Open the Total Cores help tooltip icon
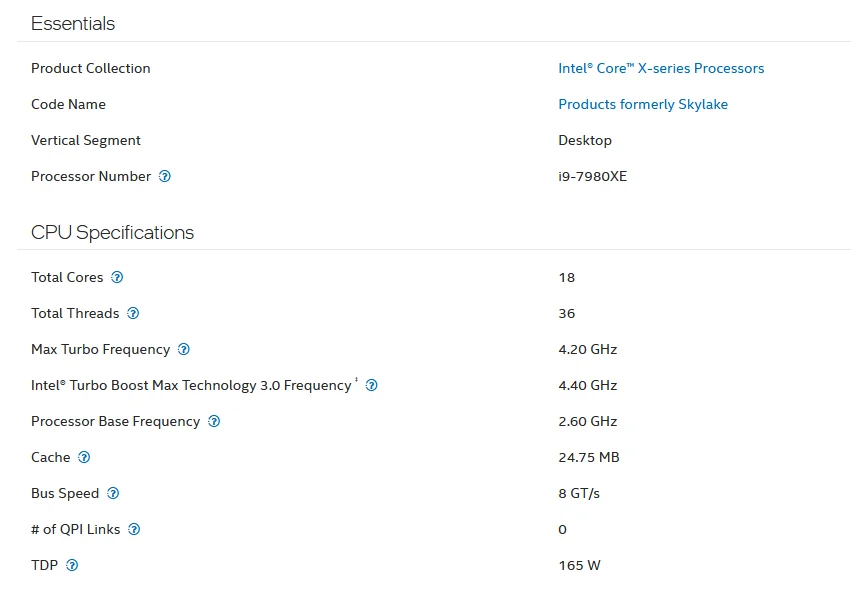The height and width of the screenshot is (596, 851). tap(117, 278)
